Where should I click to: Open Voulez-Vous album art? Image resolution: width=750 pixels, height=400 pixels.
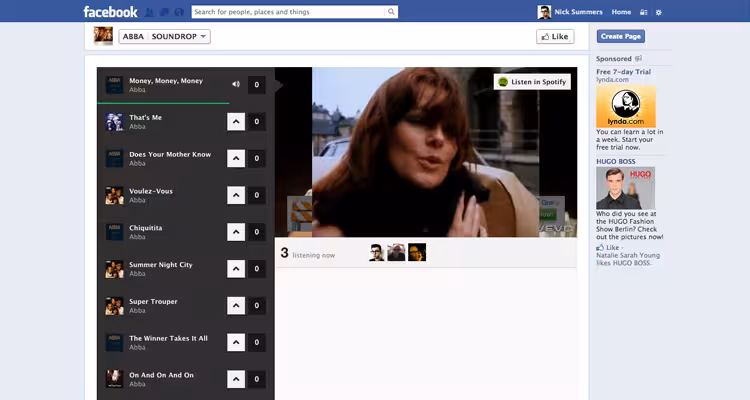114,195
